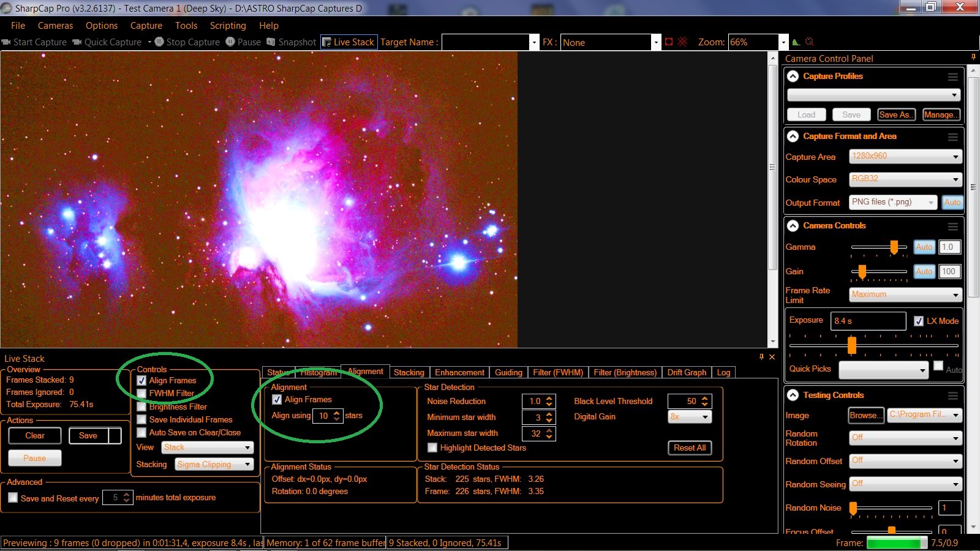Viewport: 980px width, 551px height.
Task: Click the Exposure 8.4 s input field
Action: (x=868, y=321)
